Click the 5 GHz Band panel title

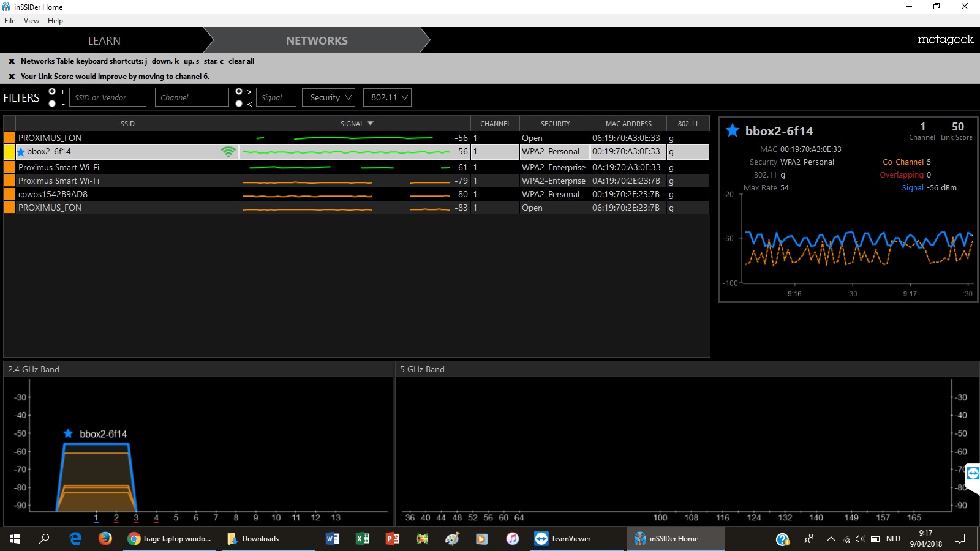422,369
